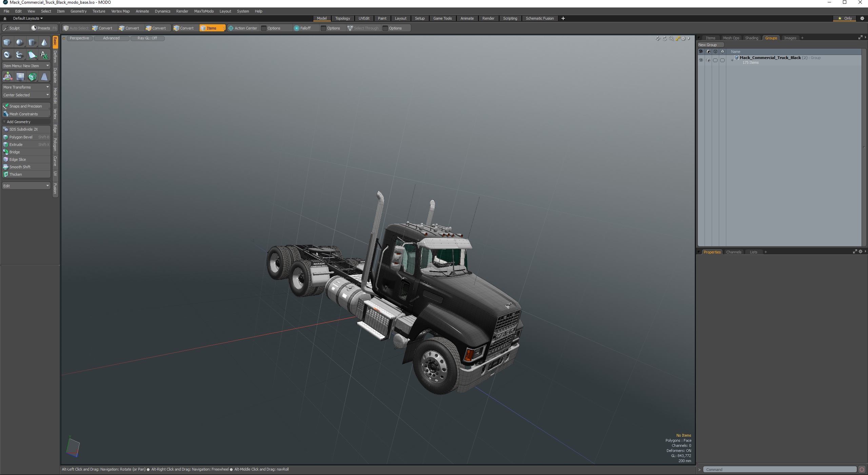Image resolution: width=868 pixels, height=475 pixels.
Task: Click Snaps and Precision button
Action: point(26,106)
